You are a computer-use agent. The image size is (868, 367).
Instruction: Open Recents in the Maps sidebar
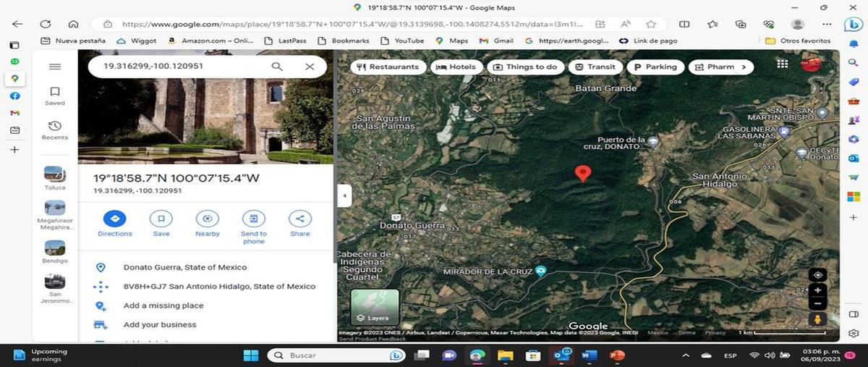pyautogui.click(x=55, y=130)
